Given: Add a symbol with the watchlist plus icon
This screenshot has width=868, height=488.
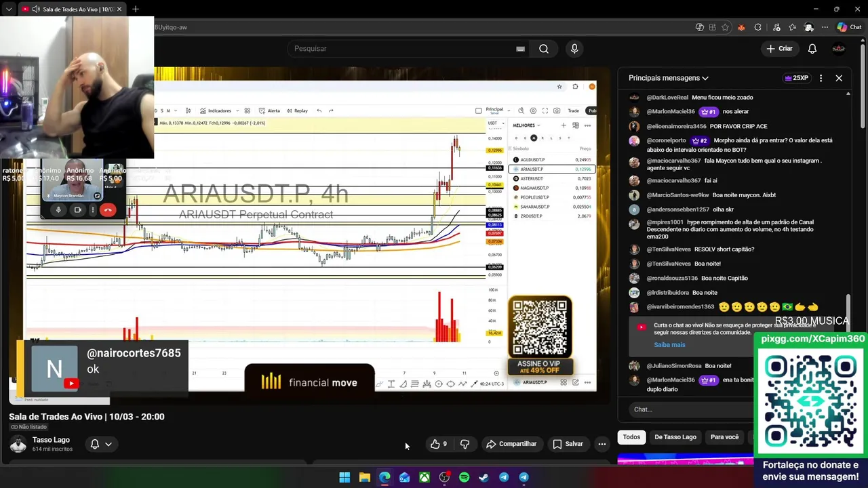Looking at the screenshot, I should pyautogui.click(x=563, y=125).
